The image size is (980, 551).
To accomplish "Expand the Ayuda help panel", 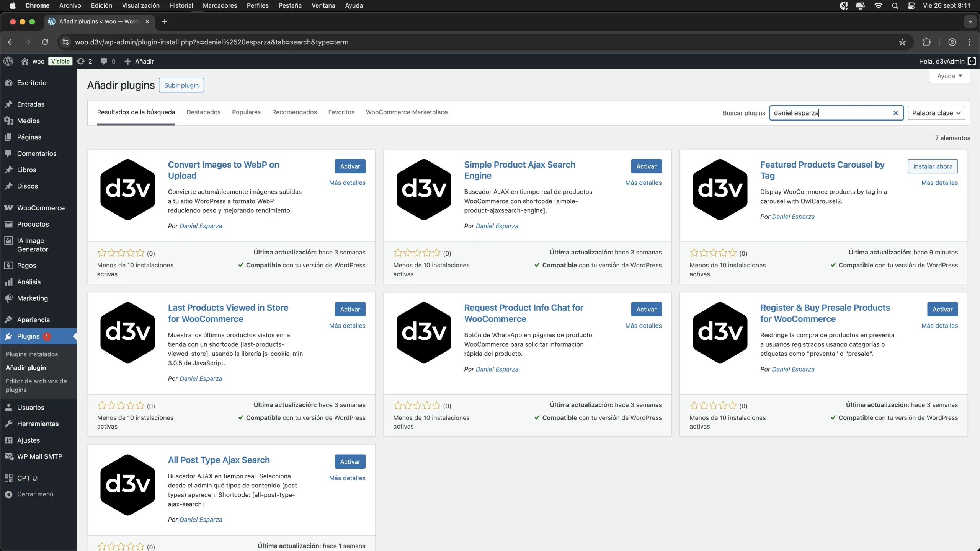I will 949,76.
